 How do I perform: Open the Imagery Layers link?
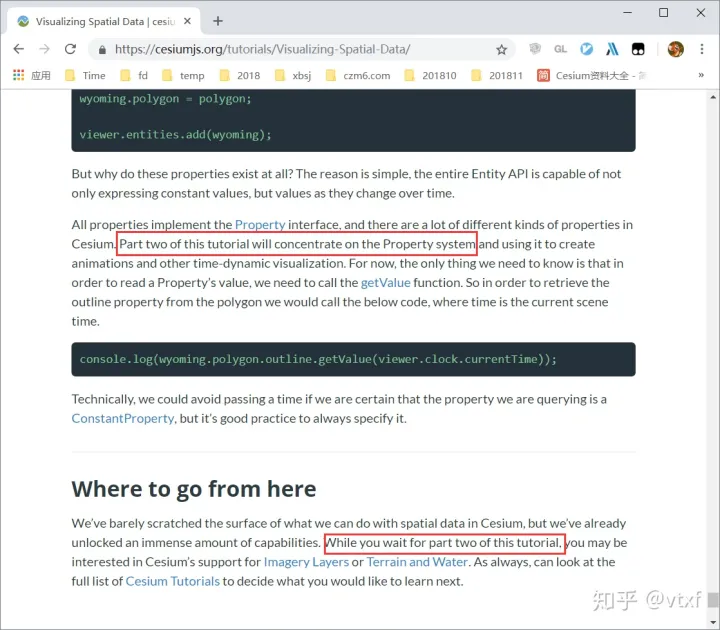click(x=305, y=562)
